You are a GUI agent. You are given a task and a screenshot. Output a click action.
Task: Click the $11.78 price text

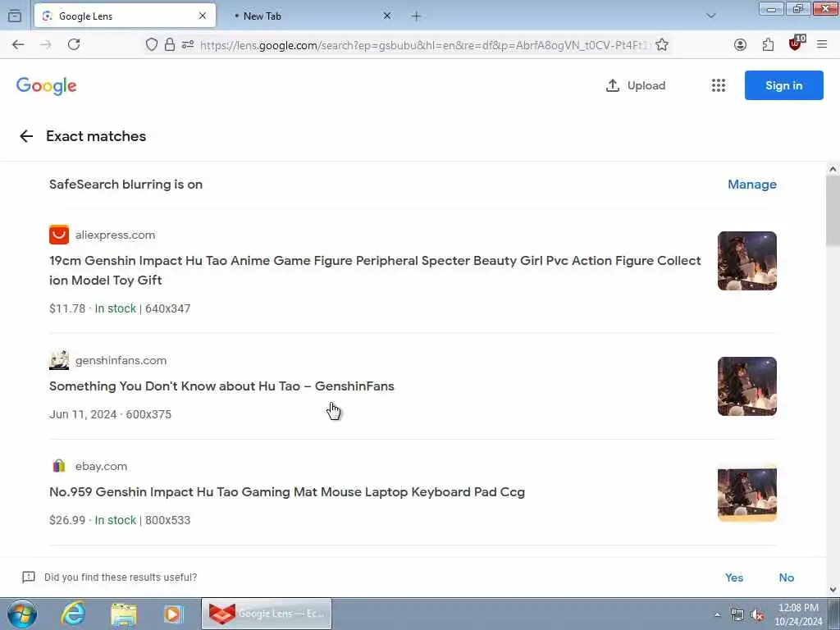(67, 308)
